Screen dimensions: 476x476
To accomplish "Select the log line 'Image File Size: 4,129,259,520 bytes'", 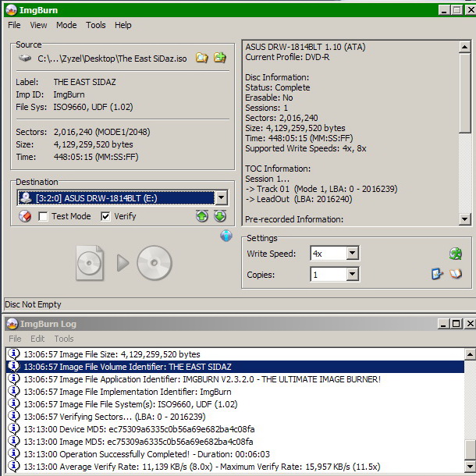I will point(235,354).
